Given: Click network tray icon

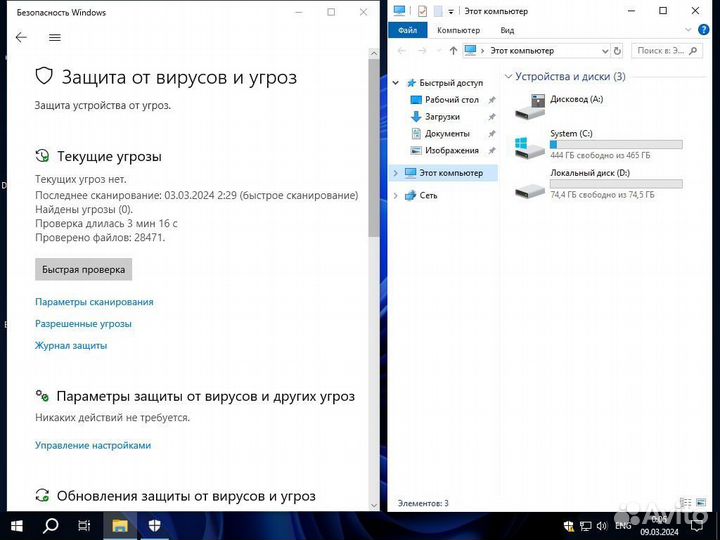Looking at the screenshot, I should 585,526.
